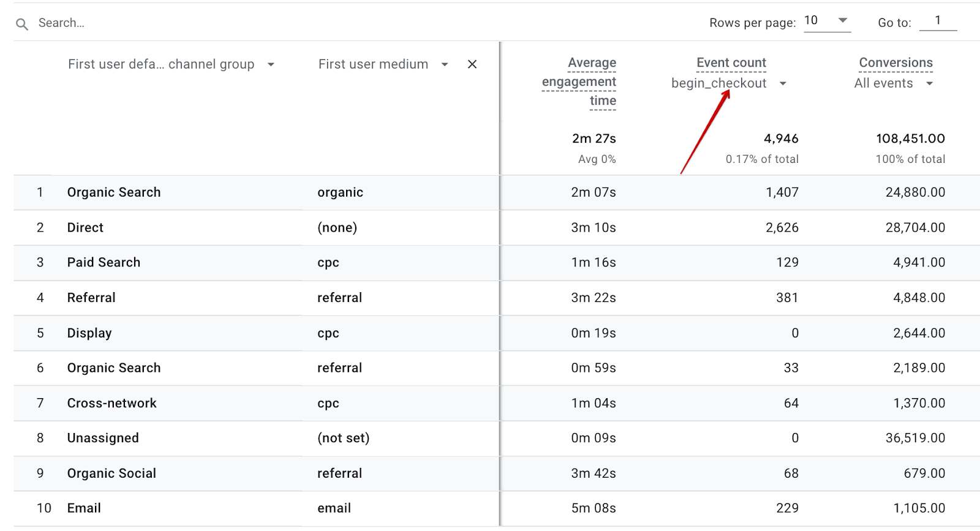The image size is (980, 531).
Task: Click the Email channel row
Action: click(x=84, y=508)
